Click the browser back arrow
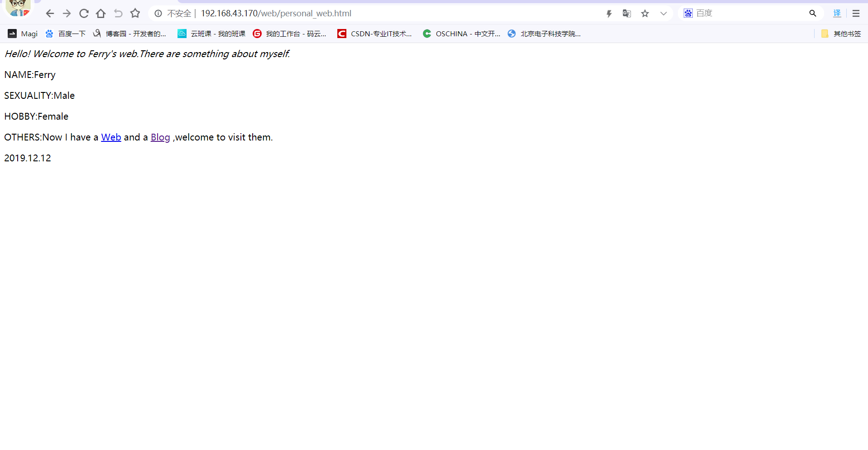Image resolution: width=868 pixels, height=450 pixels. click(x=50, y=14)
